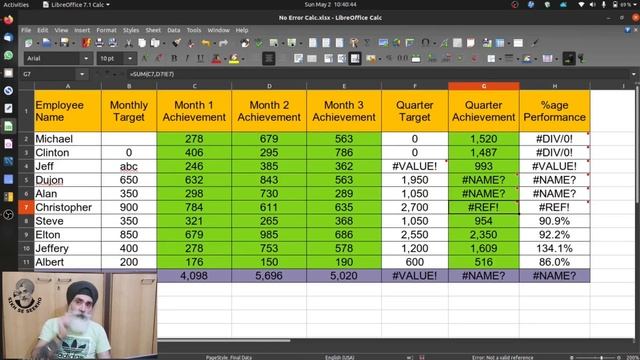Screen dimensions: 640x360
Task: Open the Font Color dropdown arrow
Action: point(225,59)
